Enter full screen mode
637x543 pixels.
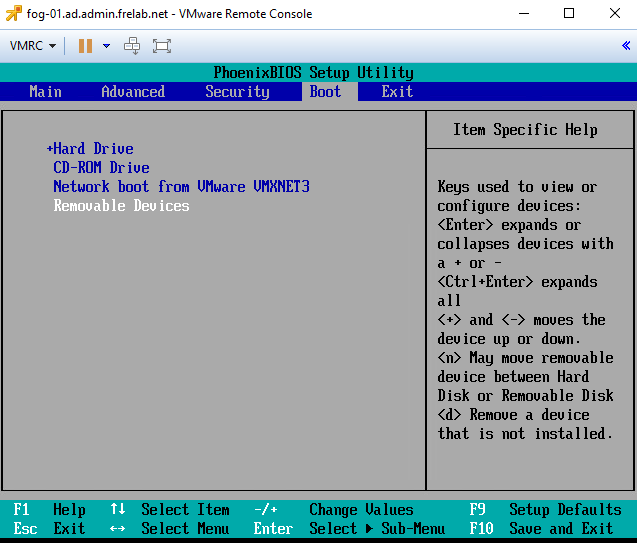pos(162,46)
